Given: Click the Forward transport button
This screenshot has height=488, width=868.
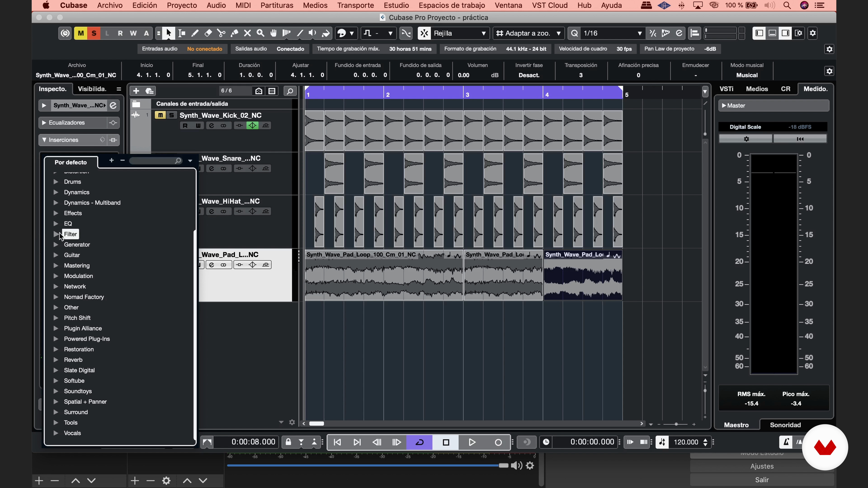Looking at the screenshot, I should pyautogui.click(x=397, y=442).
